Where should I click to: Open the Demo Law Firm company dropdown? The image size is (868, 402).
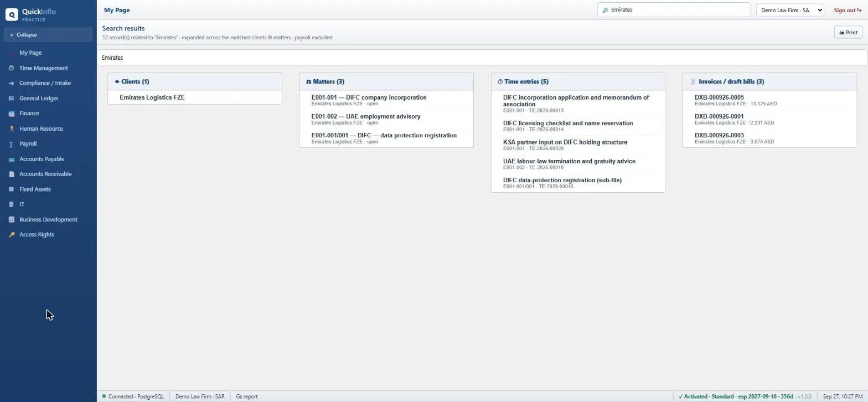pos(790,10)
